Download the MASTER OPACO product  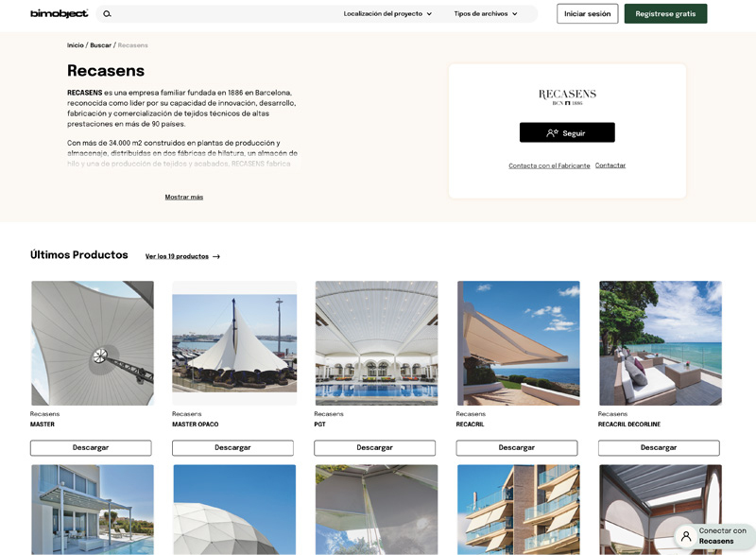[232, 448]
